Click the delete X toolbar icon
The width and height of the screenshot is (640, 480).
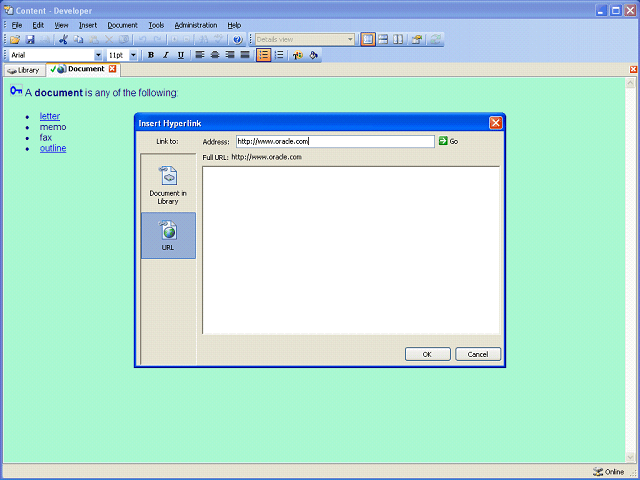(109, 40)
